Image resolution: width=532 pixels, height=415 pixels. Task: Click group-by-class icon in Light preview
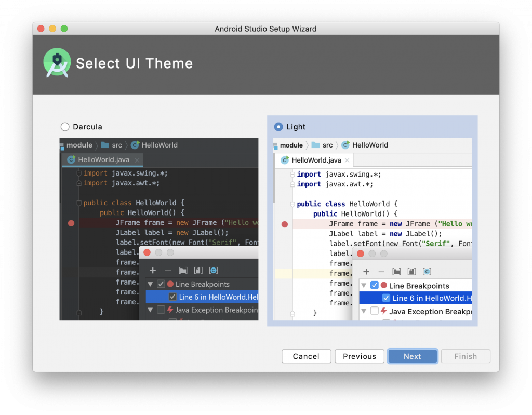(427, 272)
